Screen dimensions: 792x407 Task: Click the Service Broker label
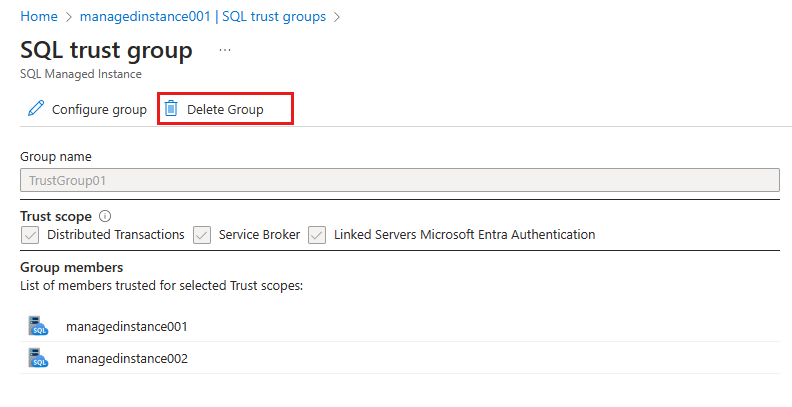point(259,235)
